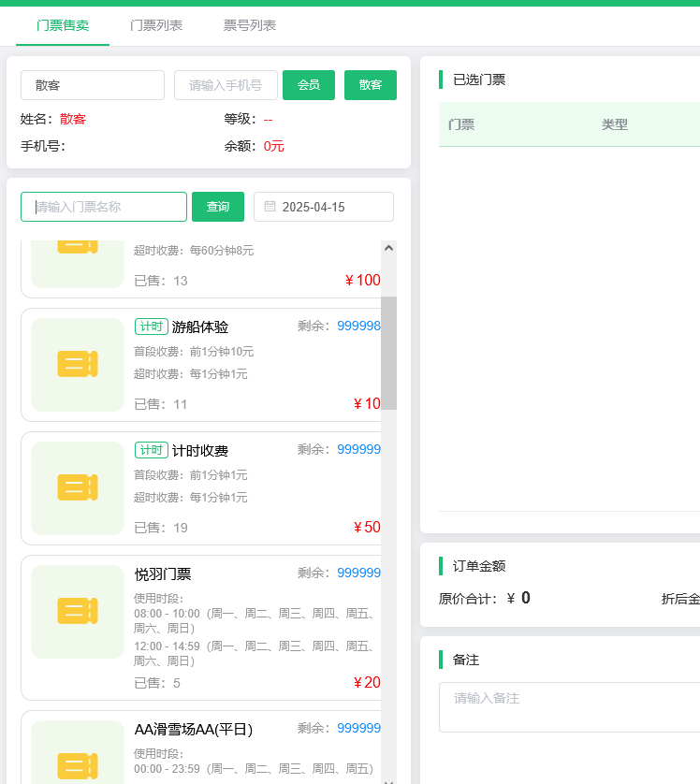Select the 游船体验 ticket title
This screenshot has width=700, height=784.
(200, 327)
